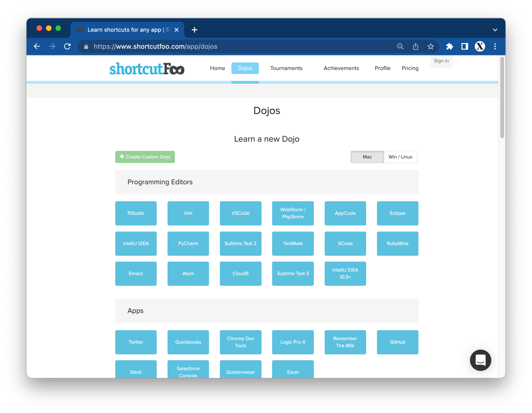Select the VSCode dojo tile
The height and width of the screenshot is (413, 532).
coord(240,213)
